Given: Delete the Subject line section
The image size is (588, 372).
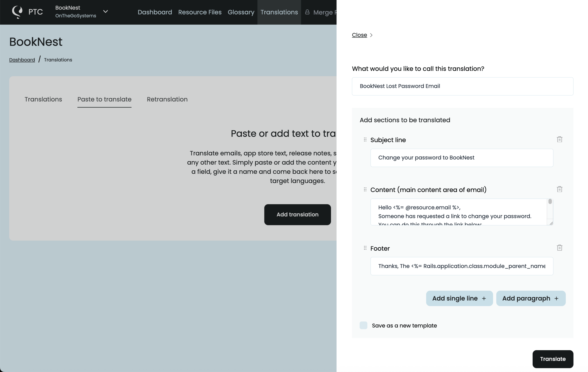Looking at the screenshot, I should coord(560,139).
